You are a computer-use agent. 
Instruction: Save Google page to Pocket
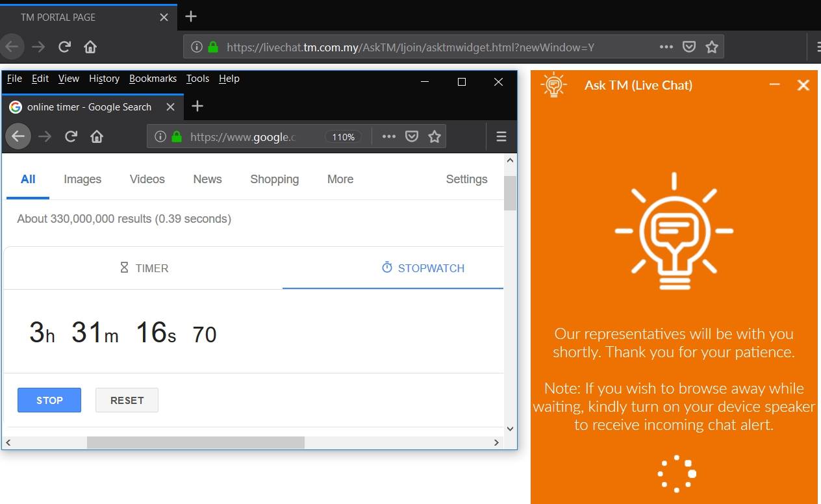pyautogui.click(x=412, y=136)
